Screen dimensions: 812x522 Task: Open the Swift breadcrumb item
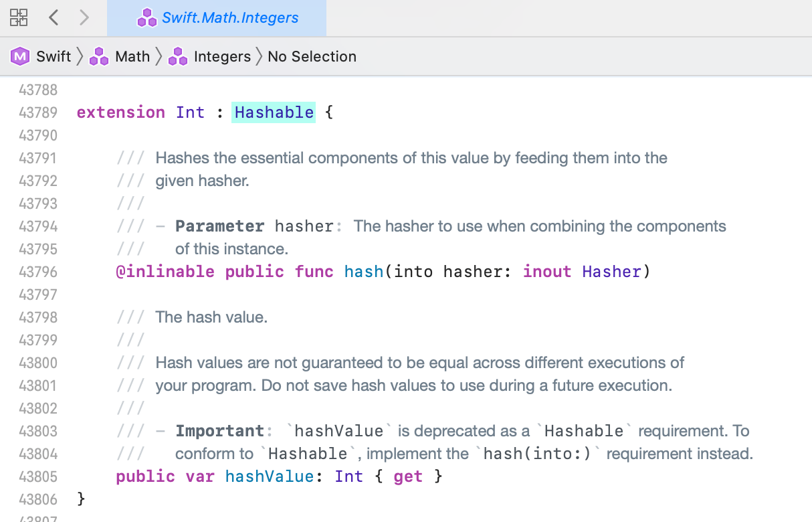coord(54,57)
